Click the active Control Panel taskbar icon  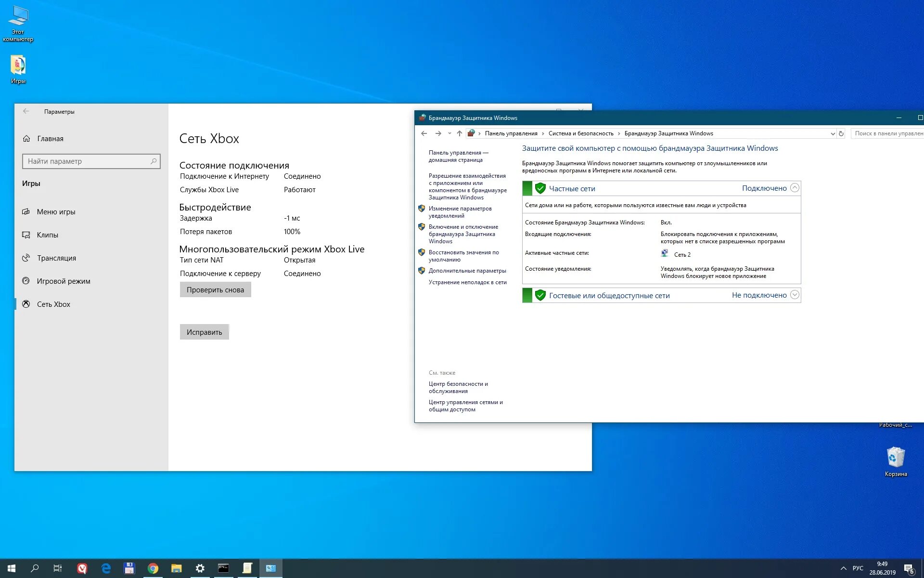click(x=271, y=568)
